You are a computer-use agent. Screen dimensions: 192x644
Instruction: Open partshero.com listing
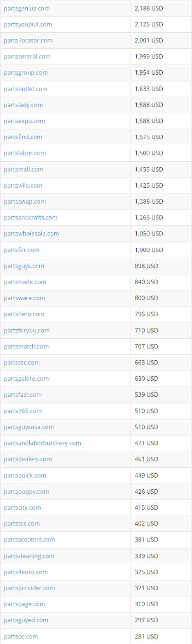24,314
